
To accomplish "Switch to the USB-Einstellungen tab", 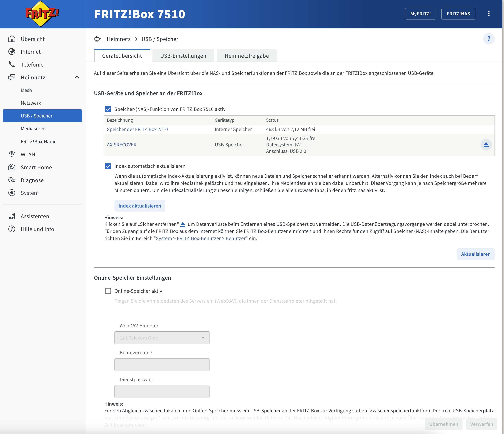I will tap(183, 56).
